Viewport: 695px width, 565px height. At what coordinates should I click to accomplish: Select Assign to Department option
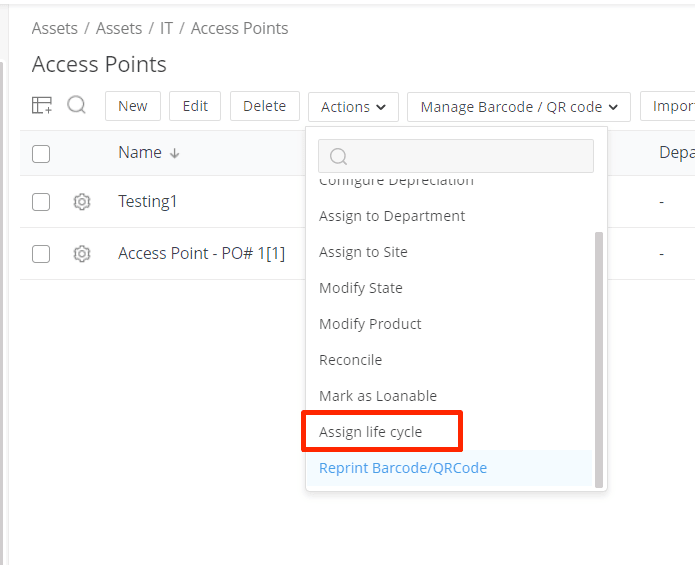point(392,216)
